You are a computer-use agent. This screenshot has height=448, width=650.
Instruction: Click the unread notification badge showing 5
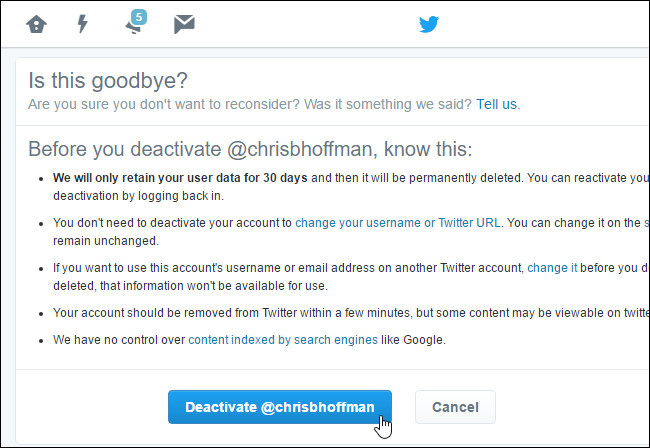(139, 17)
